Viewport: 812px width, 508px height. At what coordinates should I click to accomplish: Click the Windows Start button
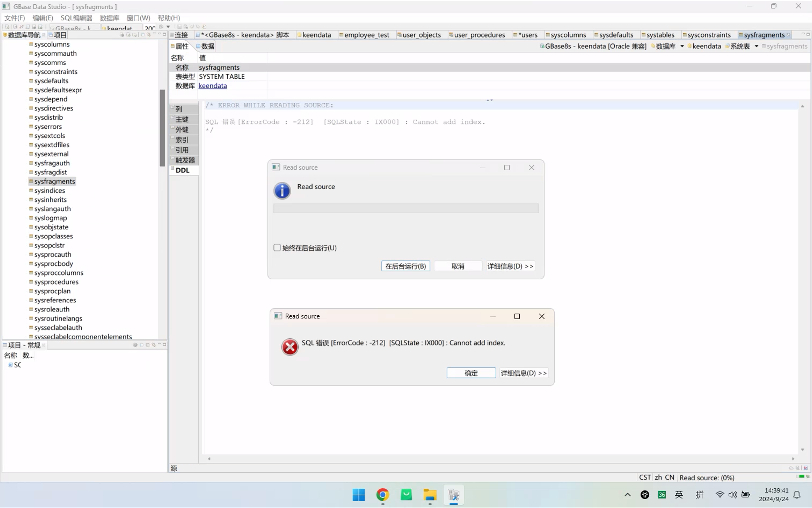click(x=359, y=495)
